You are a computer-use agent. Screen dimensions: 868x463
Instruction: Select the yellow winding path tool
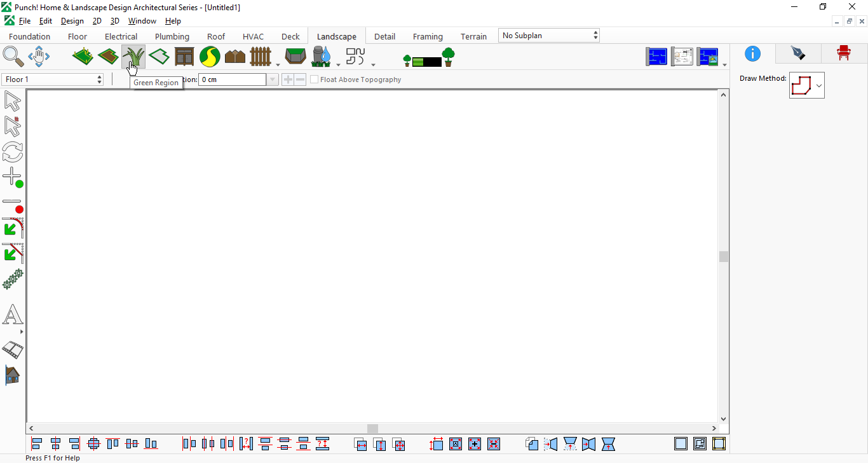(x=210, y=57)
